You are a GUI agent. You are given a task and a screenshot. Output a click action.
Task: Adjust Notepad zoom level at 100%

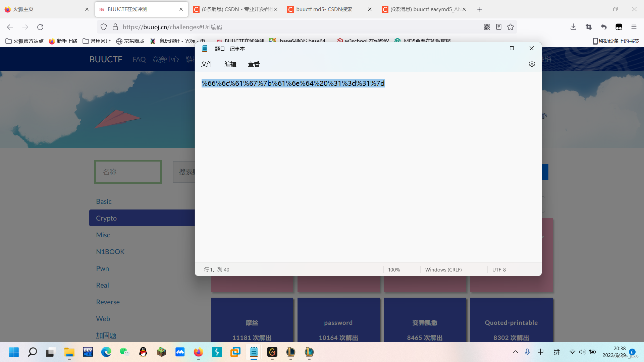pyautogui.click(x=394, y=269)
